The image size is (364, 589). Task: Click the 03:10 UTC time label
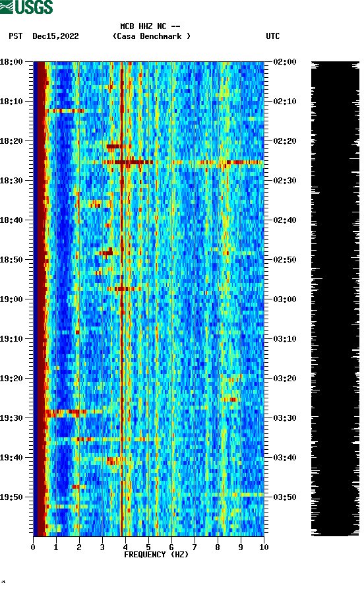(285, 339)
